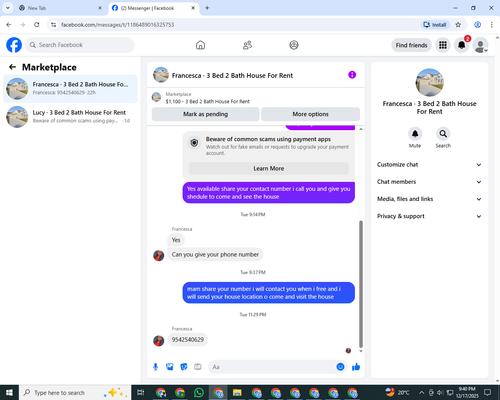Click the Install app button in address bar
This screenshot has height=400, width=500.
[x=435, y=25]
